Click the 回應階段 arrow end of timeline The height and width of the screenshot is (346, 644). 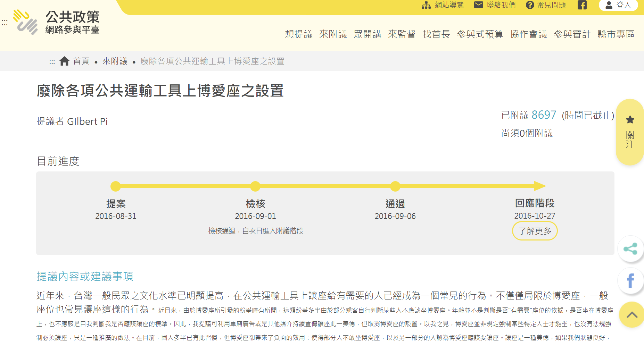pyautogui.click(x=539, y=186)
